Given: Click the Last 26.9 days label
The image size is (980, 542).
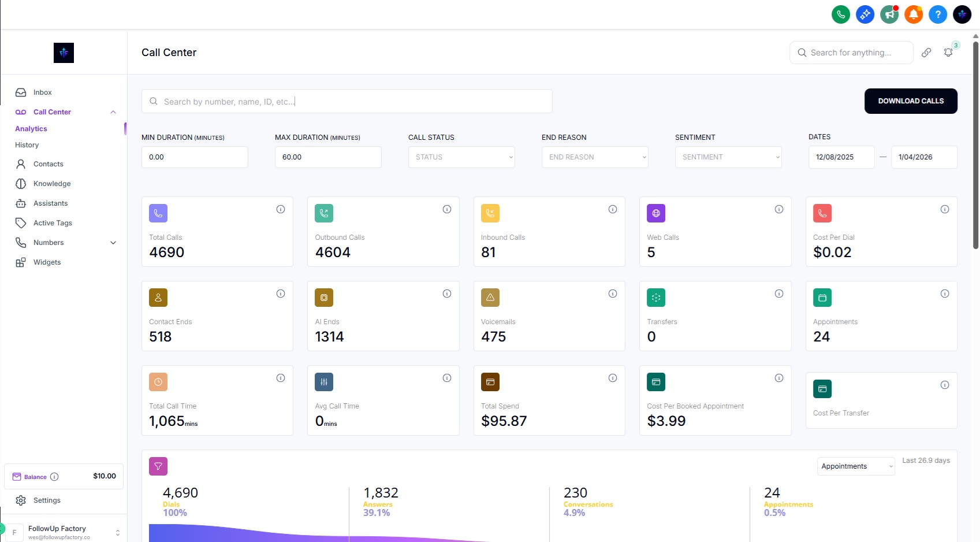Looking at the screenshot, I should point(926,461).
